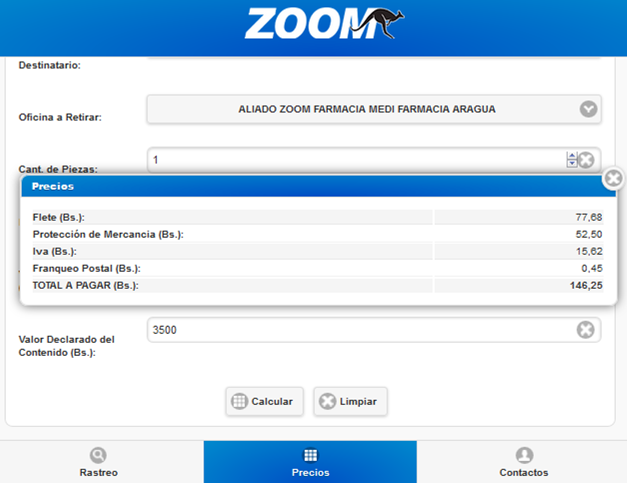Select Franqueo Postal (Bs.) label

coord(86,268)
